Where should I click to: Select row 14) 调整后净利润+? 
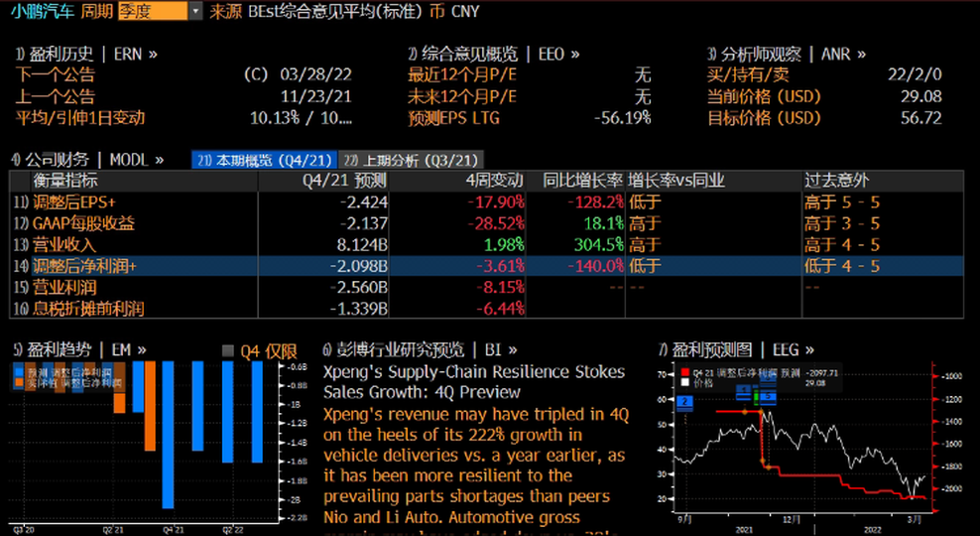486,266
